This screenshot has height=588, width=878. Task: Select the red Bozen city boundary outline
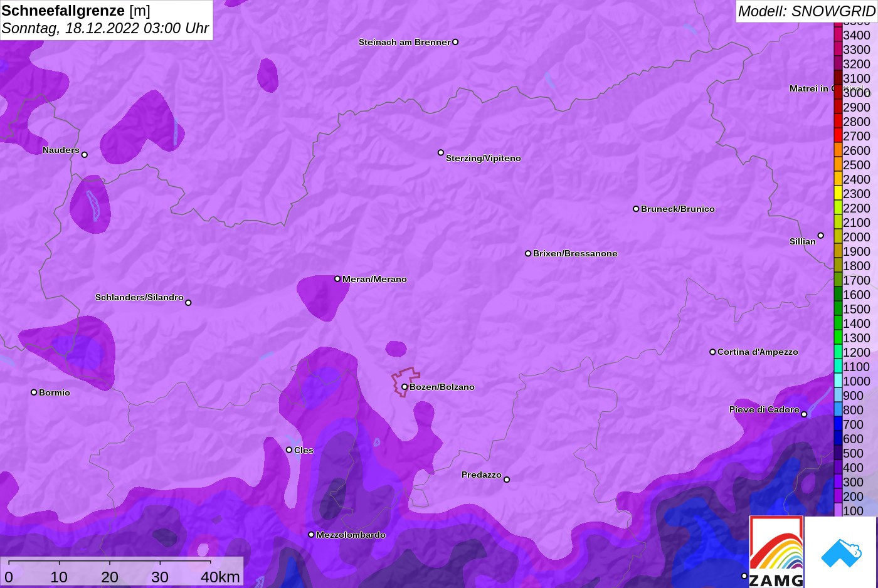pos(406,382)
